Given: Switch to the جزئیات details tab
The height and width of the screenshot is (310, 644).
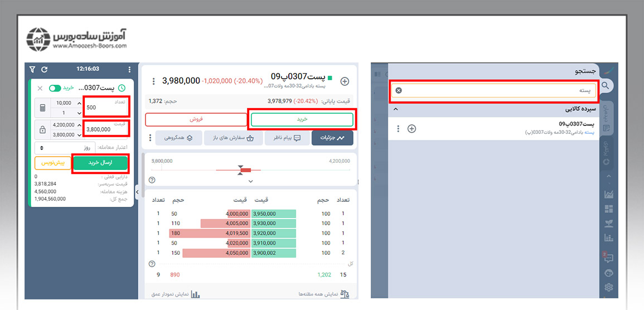Looking at the screenshot, I should [x=332, y=138].
